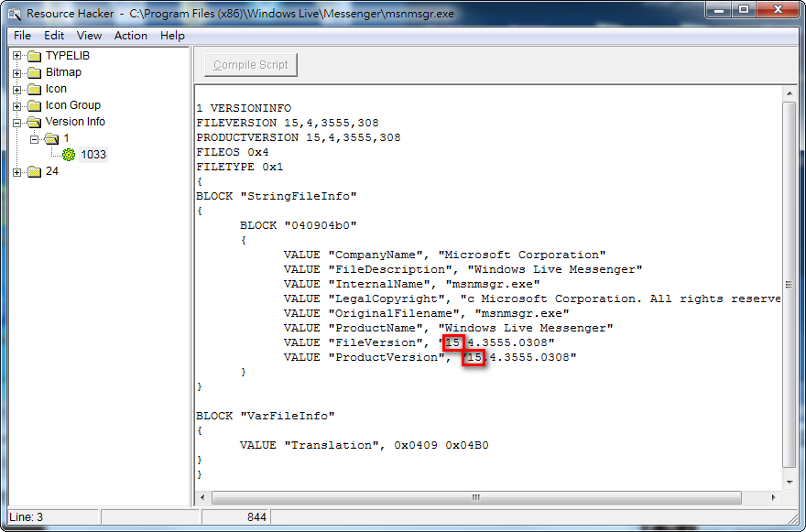This screenshot has width=806, height=532.
Task: Click the BLOCK "StringFileInfo" line
Action: pyautogui.click(x=276, y=196)
